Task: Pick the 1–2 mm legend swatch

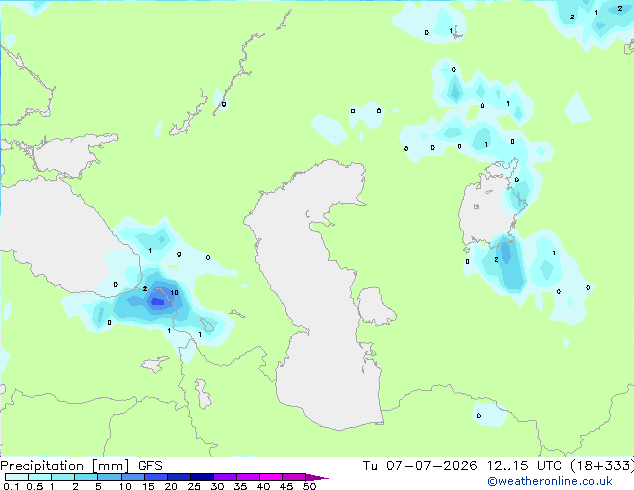Action: tap(63, 477)
